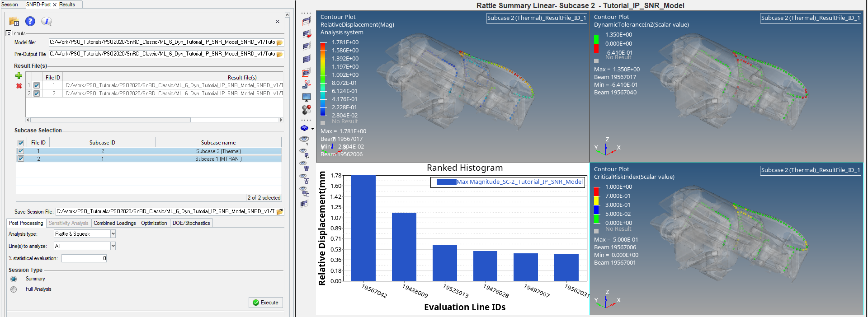Select the Full Analysis radio button
Image resolution: width=868 pixels, height=317 pixels.
click(14, 289)
